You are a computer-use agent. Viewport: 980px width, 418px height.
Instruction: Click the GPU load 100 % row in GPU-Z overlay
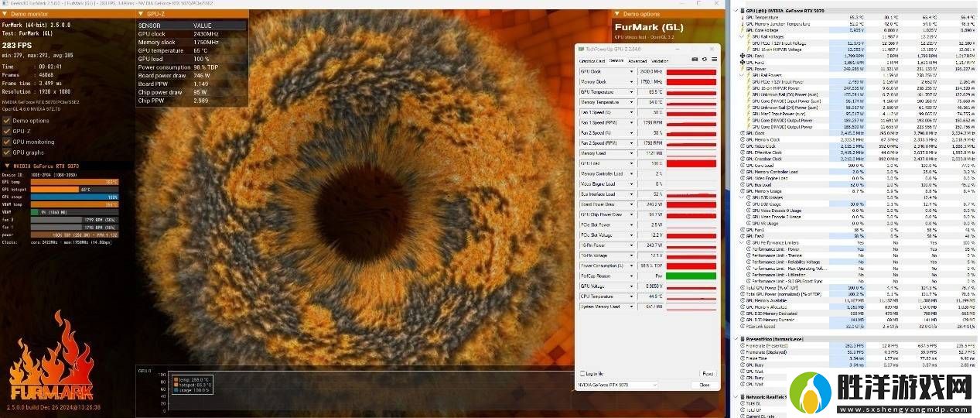[192, 59]
